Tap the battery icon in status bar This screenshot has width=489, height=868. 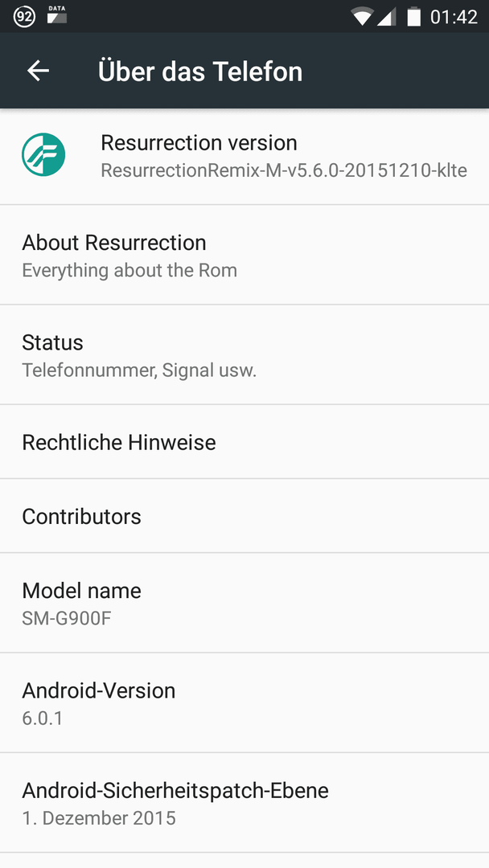click(x=413, y=17)
